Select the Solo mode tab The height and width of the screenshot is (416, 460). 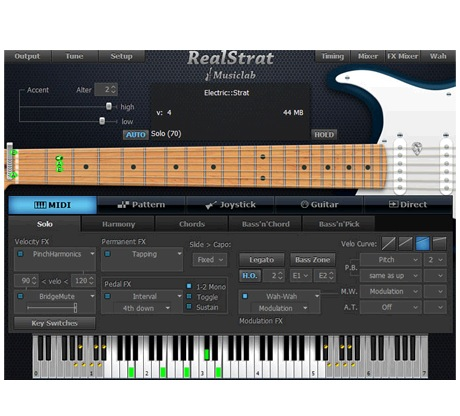(x=45, y=224)
